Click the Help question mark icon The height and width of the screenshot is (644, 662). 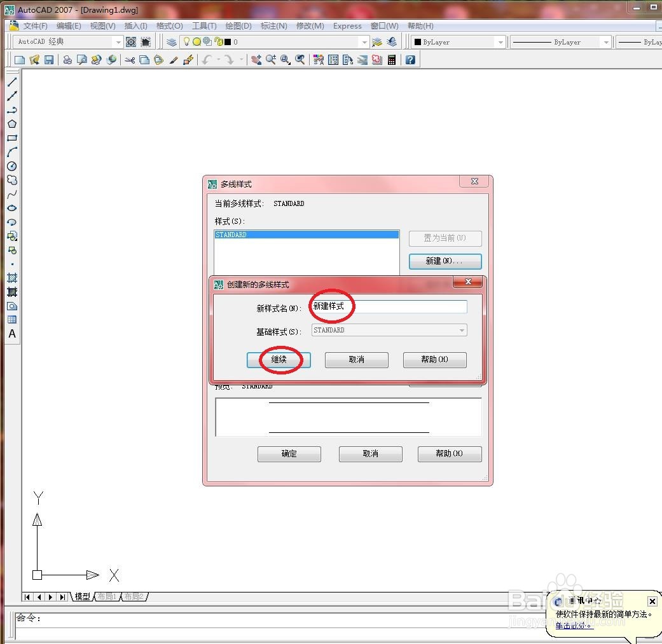tap(410, 60)
